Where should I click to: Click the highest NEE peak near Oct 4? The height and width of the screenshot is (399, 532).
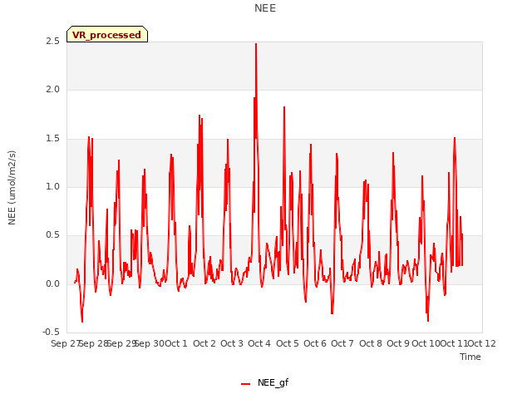click(256, 44)
